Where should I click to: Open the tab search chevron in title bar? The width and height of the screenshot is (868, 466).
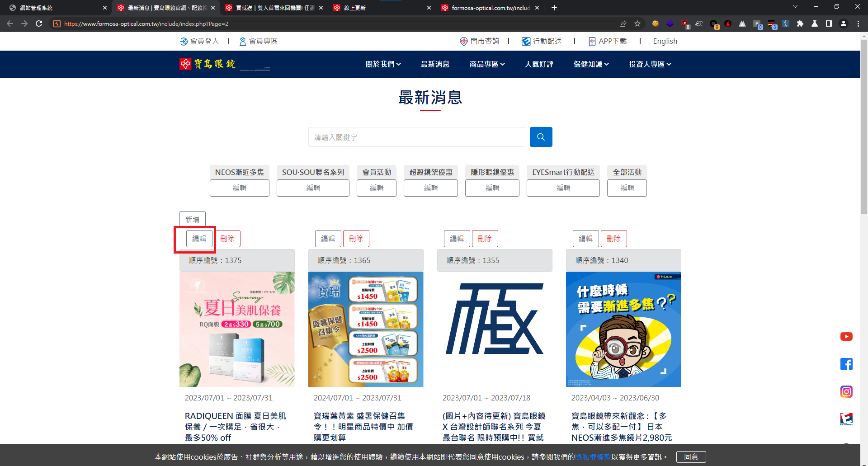pyautogui.click(x=795, y=6)
